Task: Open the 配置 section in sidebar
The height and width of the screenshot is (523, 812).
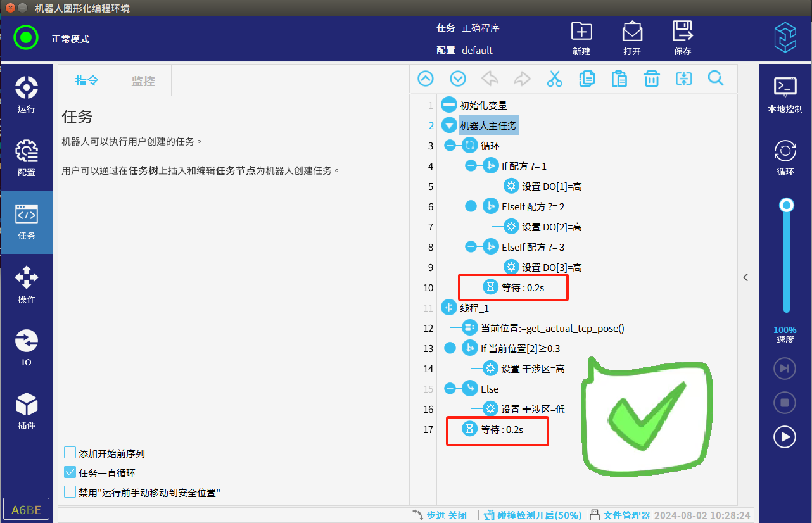Action: pyautogui.click(x=27, y=158)
